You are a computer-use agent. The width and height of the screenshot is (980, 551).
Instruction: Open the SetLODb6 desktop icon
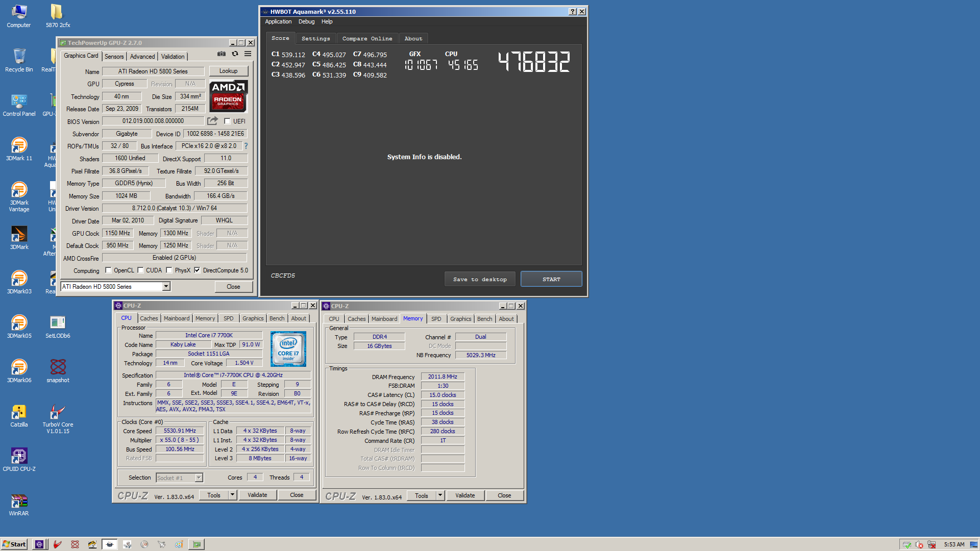click(x=58, y=327)
